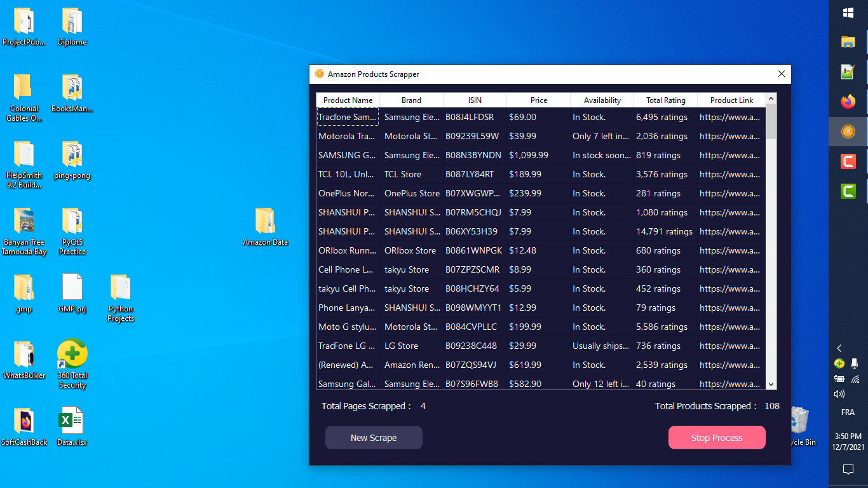The height and width of the screenshot is (488, 868).
Task: Click the taskbar clock showing 3:50 PM
Action: coord(848,442)
